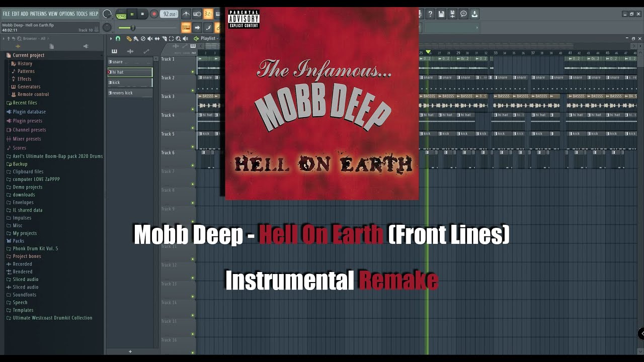Click the green Playlist speaker icon
The image size is (644, 362).
click(196, 38)
